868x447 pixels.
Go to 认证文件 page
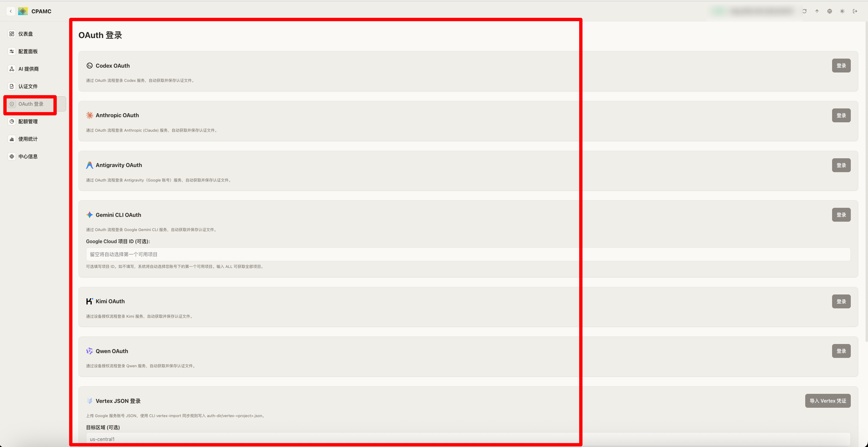(x=28, y=86)
